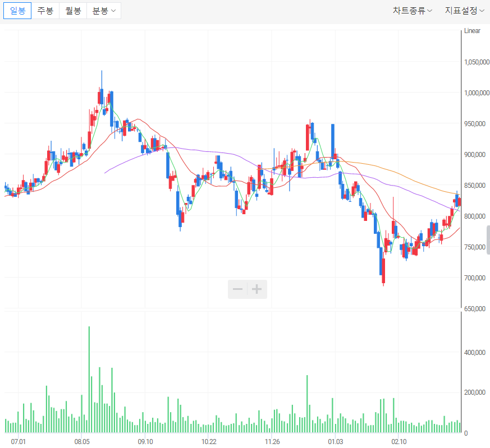
Task: Click the 1,000,000 price axis label
Action: click(x=477, y=93)
